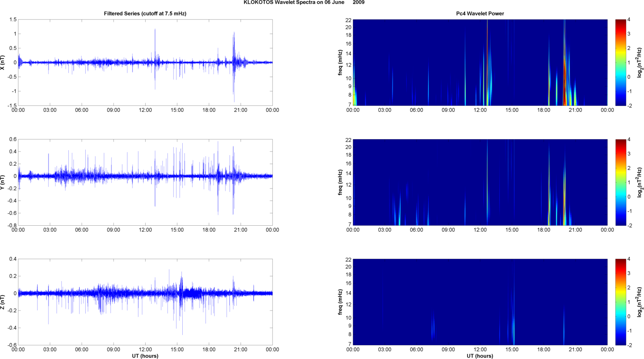Click the "Z (nT)" axis label

point(3,302)
